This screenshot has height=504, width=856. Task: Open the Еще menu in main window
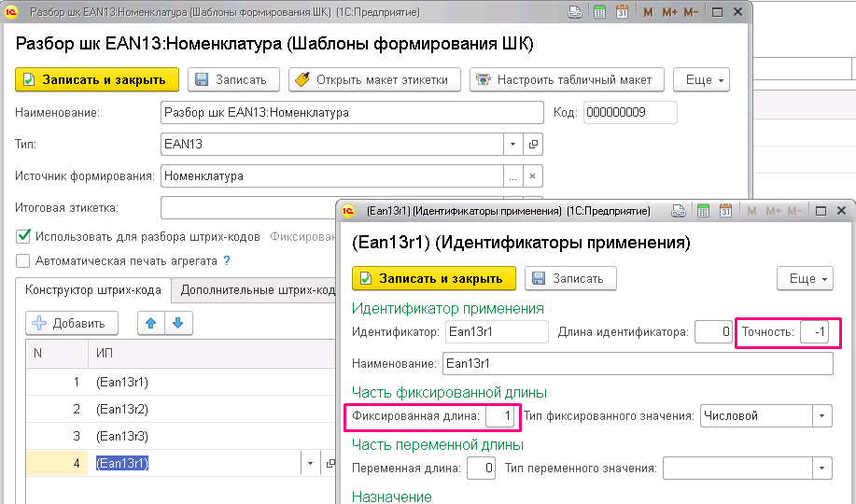pyautogui.click(x=701, y=79)
